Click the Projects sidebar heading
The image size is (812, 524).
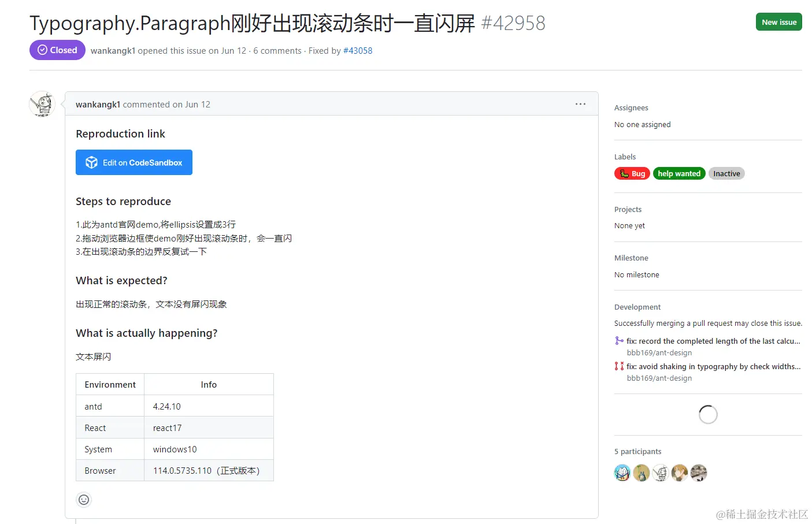click(x=628, y=210)
